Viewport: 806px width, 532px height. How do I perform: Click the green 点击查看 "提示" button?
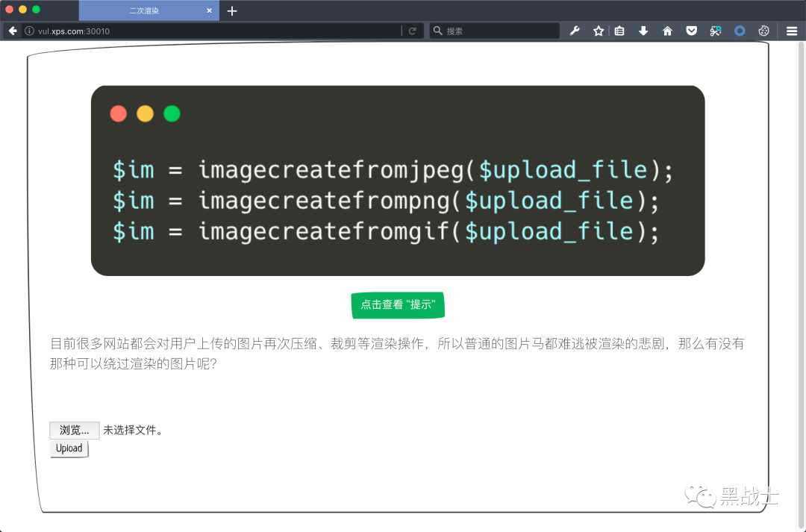click(398, 304)
